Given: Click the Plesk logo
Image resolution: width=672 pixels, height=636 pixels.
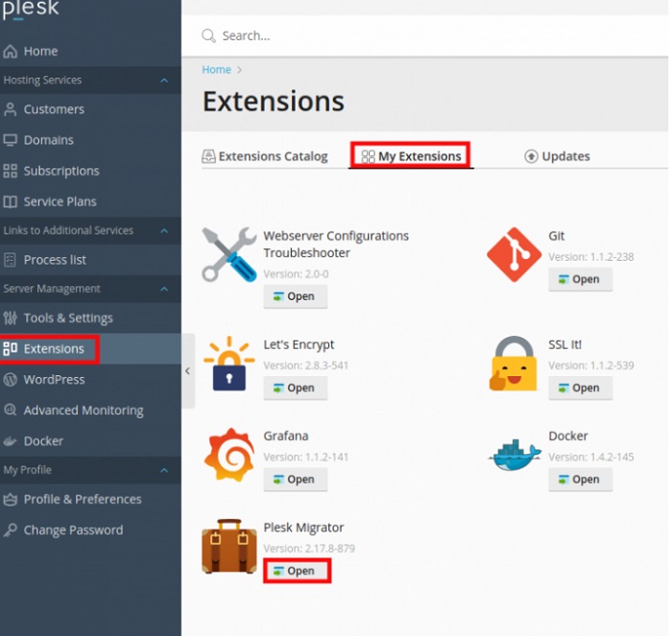Looking at the screenshot, I should 30,10.
